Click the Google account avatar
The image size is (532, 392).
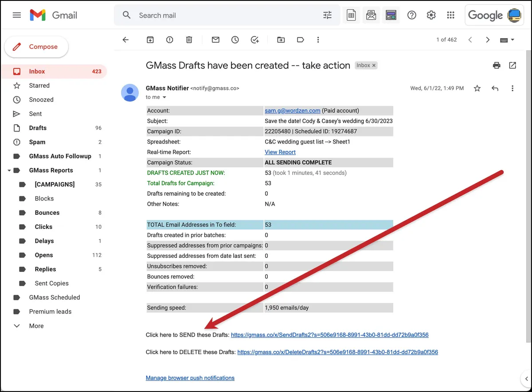(x=515, y=15)
